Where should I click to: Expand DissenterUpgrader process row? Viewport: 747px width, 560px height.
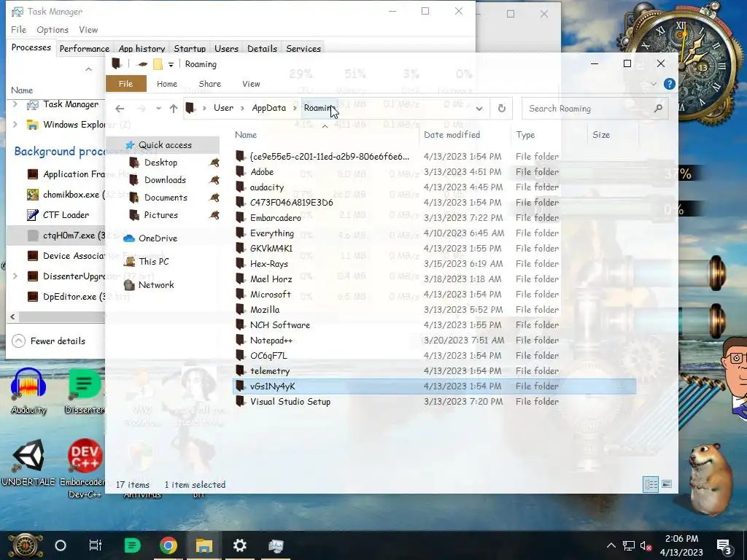15,276
